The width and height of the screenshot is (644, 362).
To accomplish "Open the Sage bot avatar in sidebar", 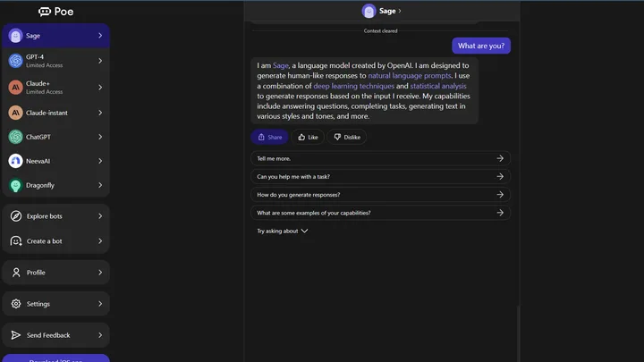I will click(x=15, y=36).
